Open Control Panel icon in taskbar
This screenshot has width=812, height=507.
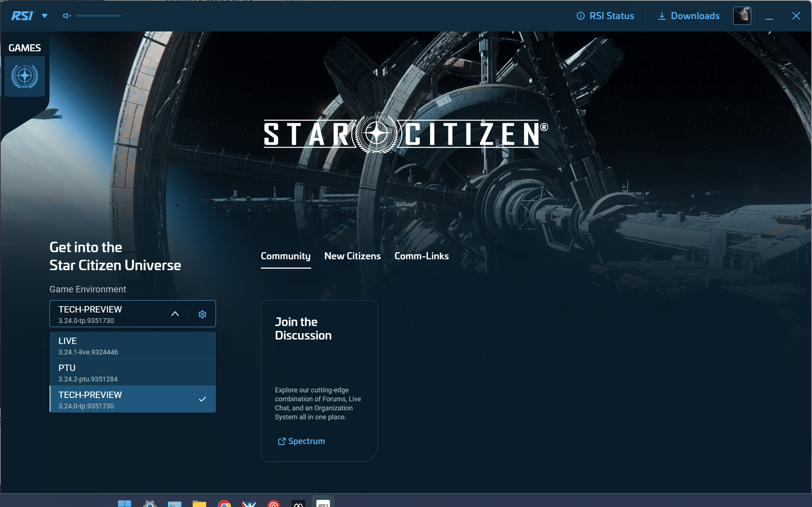pos(175,503)
